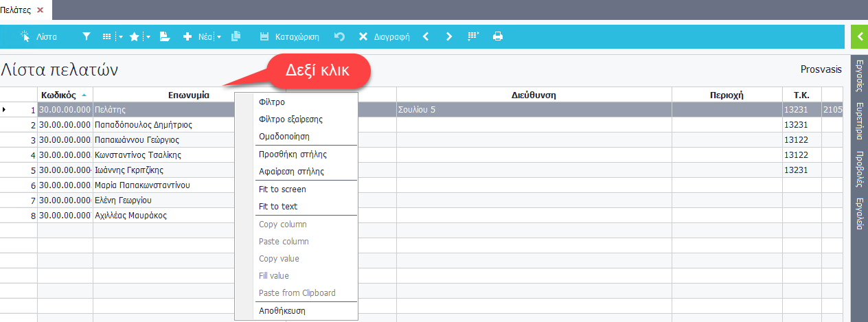Open dropdown arrow next to star icon
Image resolution: width=868 pixels, height=322 pixels.
pos(148,37)
